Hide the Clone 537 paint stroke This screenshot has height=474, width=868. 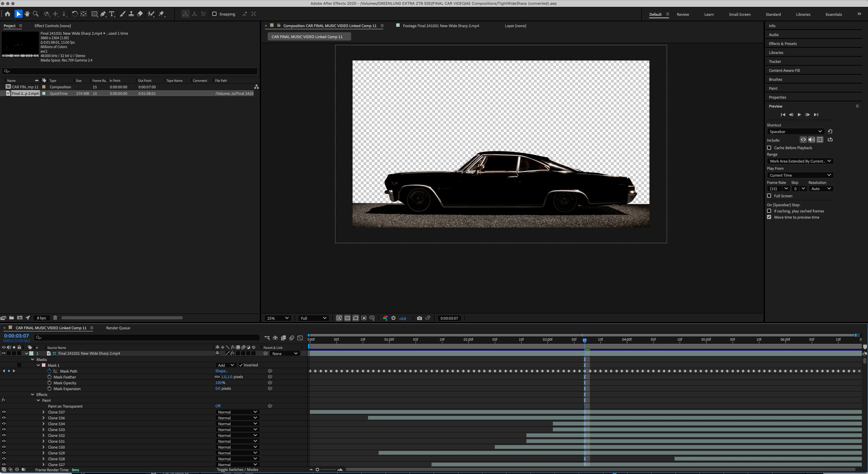(4, 412)
